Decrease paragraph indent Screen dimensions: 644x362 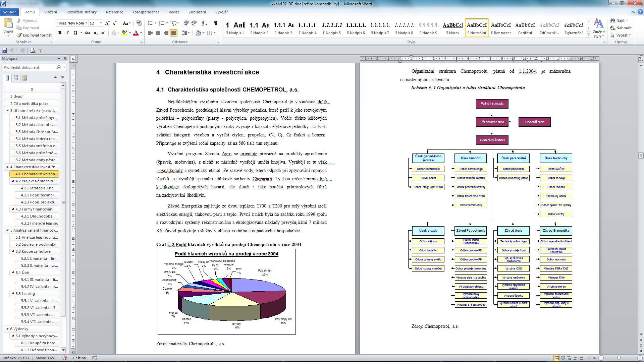point(187,23)
